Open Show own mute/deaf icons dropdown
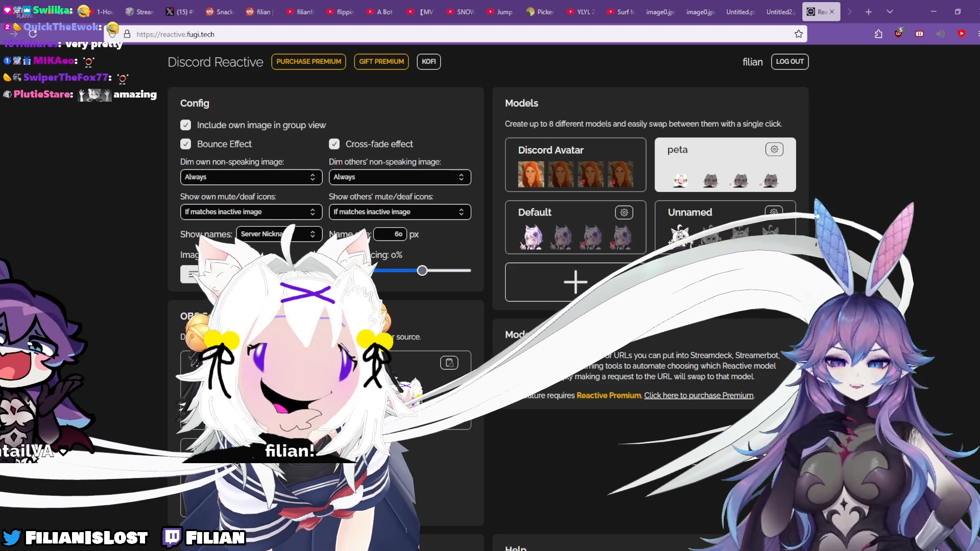 [x=251, y=212]
